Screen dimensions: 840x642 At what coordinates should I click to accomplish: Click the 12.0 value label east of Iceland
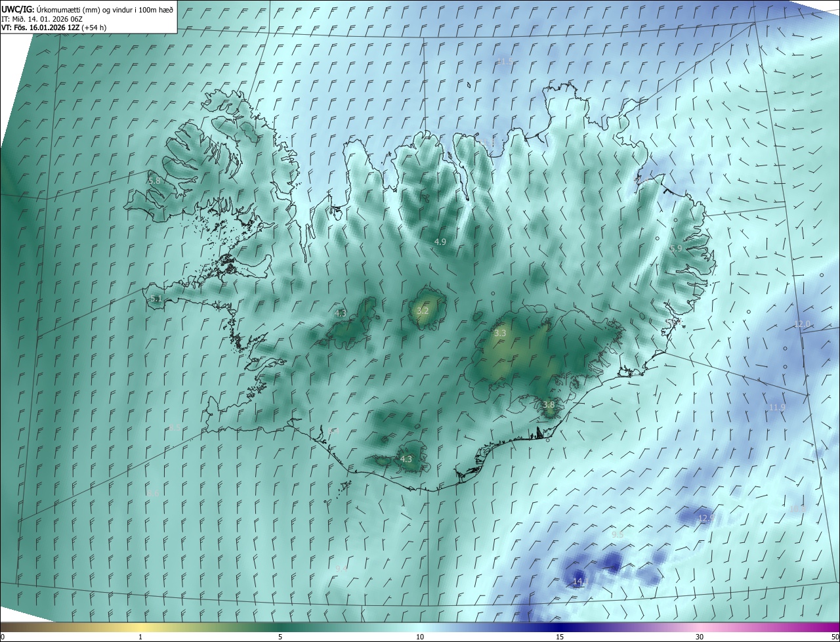803,324
